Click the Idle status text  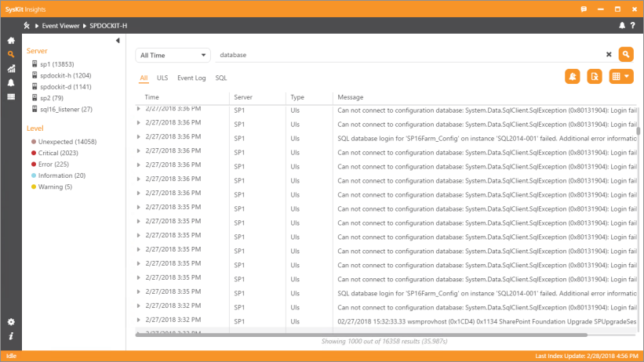click(x=11, y=356)
